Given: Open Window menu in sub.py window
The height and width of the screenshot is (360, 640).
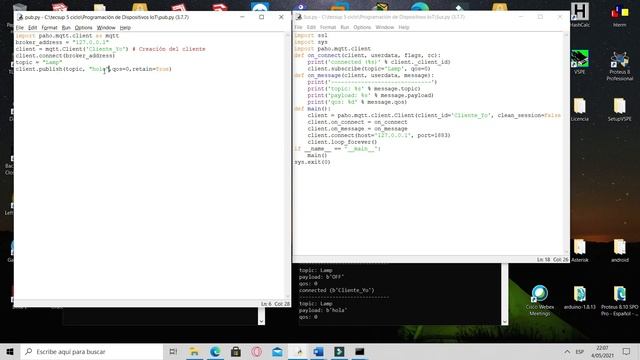Looking at the screenshot, I should [x=384, y=27].
